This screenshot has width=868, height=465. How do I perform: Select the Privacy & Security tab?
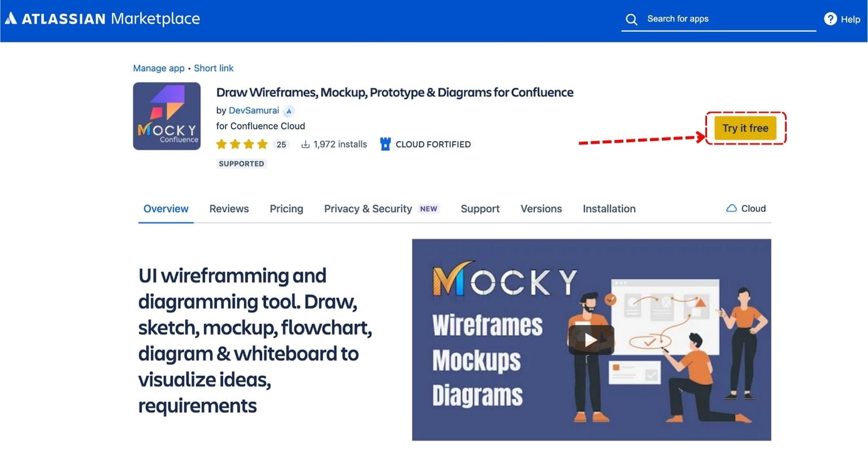pos(368,208)
